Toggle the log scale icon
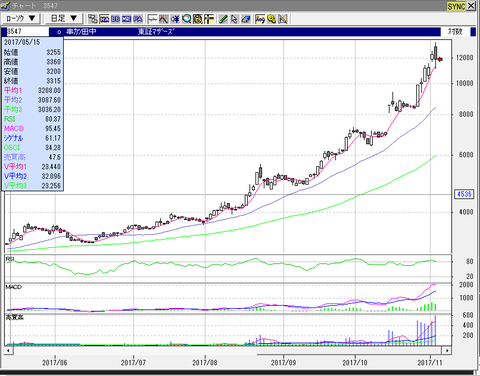This screenshot has width=480, height=376. point(260,19)
